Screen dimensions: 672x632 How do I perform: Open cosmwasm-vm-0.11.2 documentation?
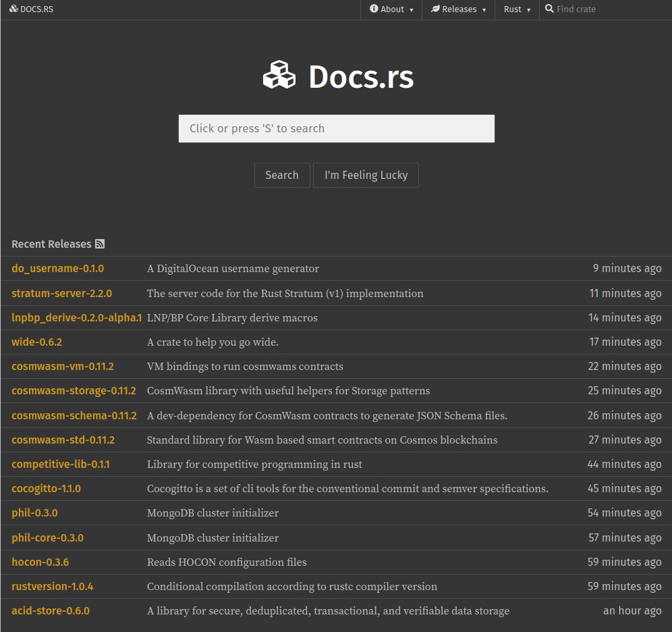tap(63, 367)
